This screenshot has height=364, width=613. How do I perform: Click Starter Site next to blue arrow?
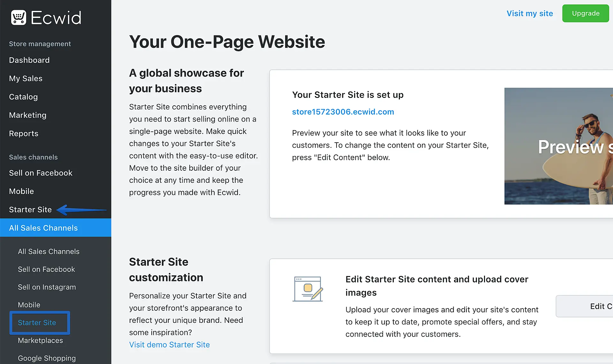(x=30, y=210)
